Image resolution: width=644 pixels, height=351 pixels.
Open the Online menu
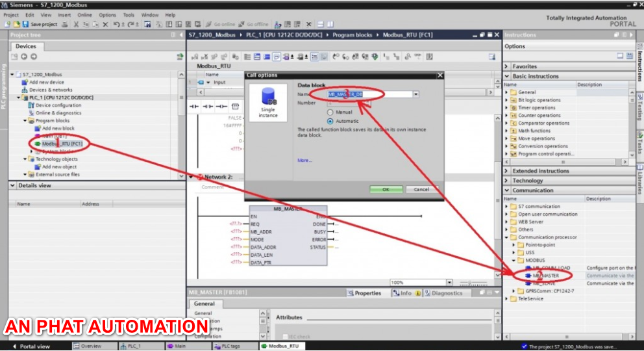click(x=84, y=14)
